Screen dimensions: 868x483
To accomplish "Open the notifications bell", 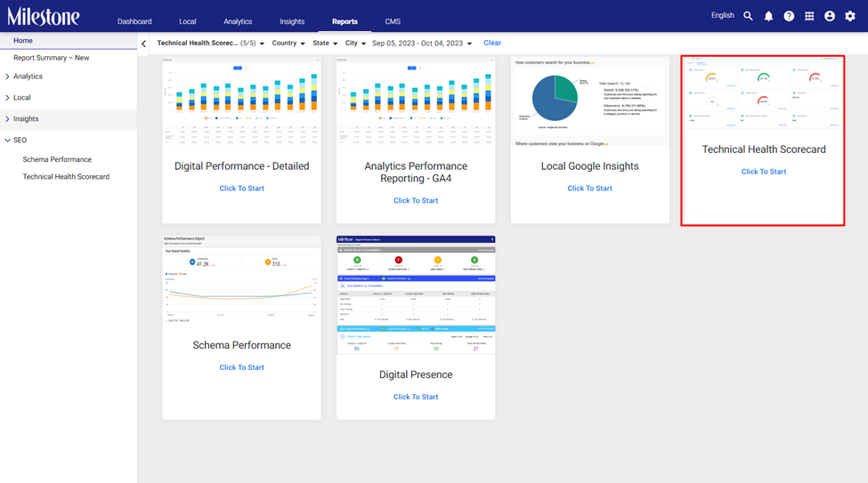I will 768,16.
